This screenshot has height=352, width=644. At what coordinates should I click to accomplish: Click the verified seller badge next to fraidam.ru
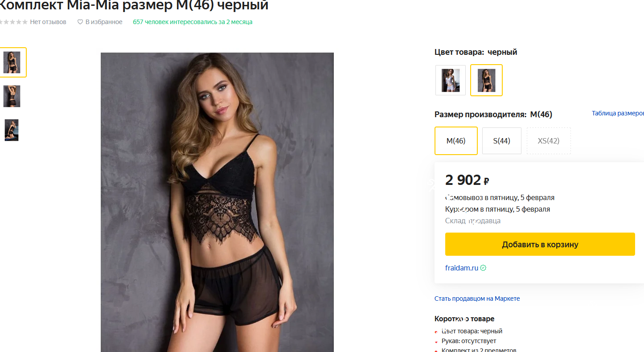click(483, 268)
